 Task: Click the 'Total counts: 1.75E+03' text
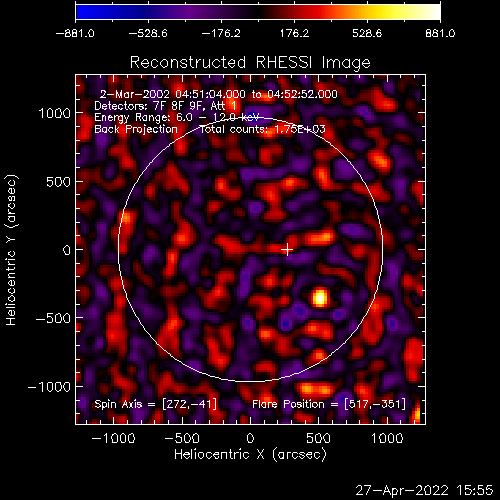(262, 129)
